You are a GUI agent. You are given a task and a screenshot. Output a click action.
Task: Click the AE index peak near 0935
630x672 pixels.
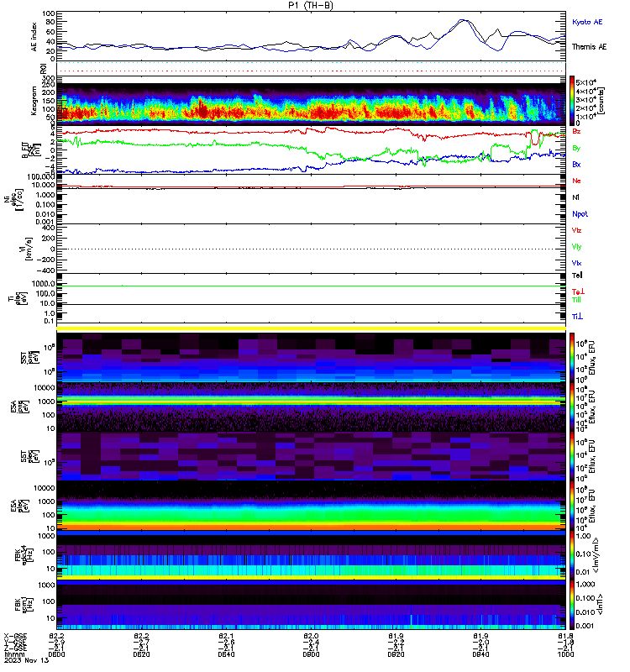(x=464, y=20)
